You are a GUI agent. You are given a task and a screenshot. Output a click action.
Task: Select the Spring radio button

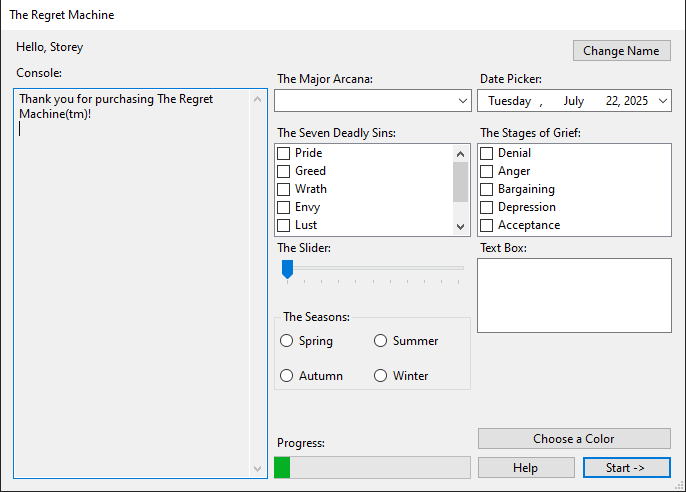[x=287, y=341]
